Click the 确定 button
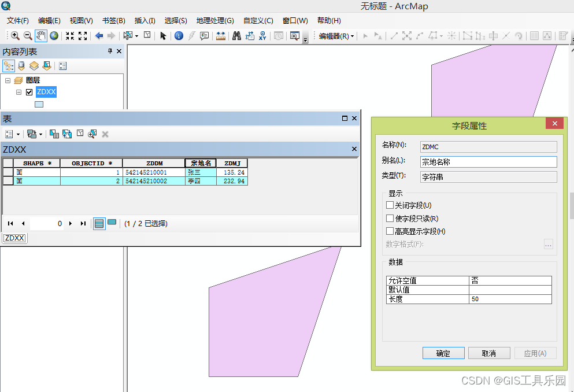574x392 pixels. (x=443, y=353)
